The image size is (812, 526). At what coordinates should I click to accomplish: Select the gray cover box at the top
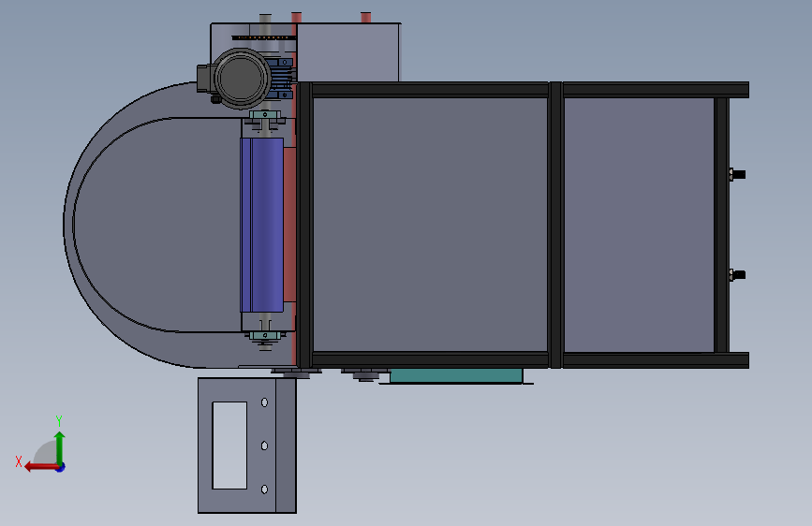tap(348, 52)
